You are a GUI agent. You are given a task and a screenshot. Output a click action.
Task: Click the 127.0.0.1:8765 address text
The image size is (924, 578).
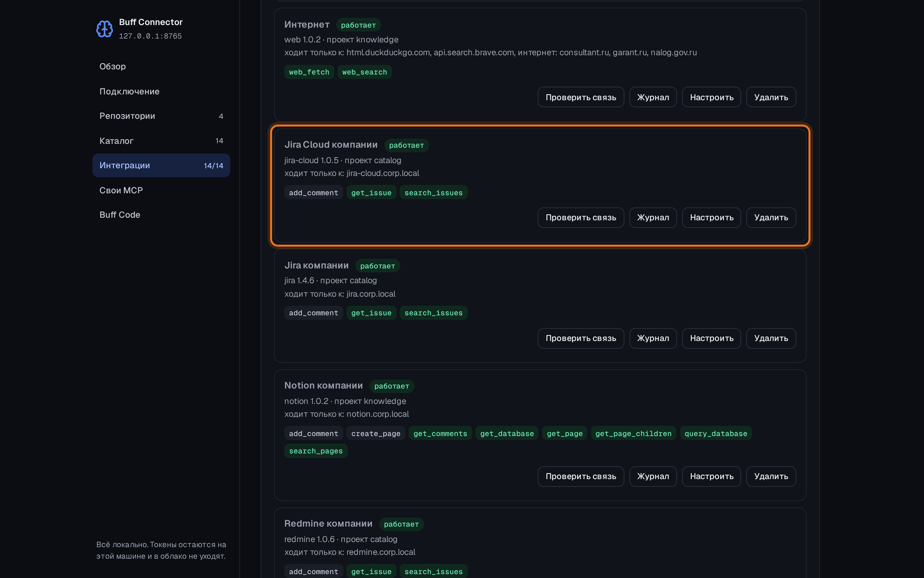150,36
